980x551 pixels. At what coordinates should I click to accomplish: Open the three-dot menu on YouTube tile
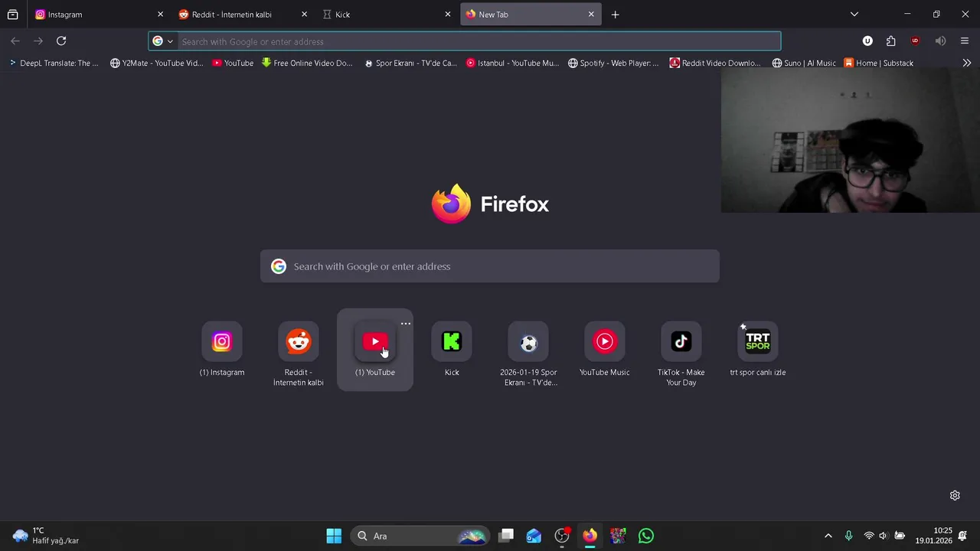(406, 324)
